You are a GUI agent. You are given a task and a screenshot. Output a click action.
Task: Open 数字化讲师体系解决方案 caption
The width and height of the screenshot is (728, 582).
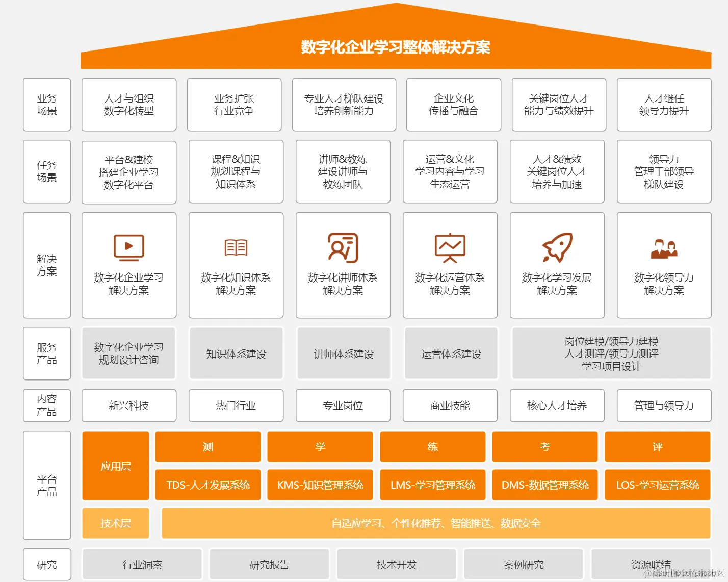coord(343,284)
